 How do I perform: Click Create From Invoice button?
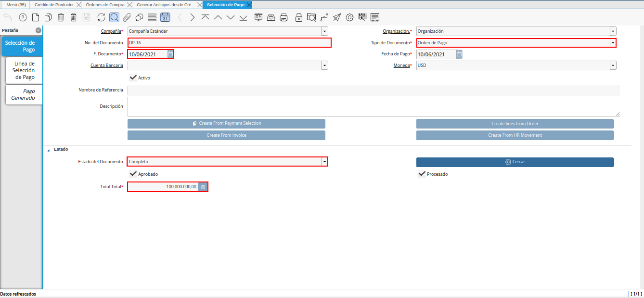[226, 135]
